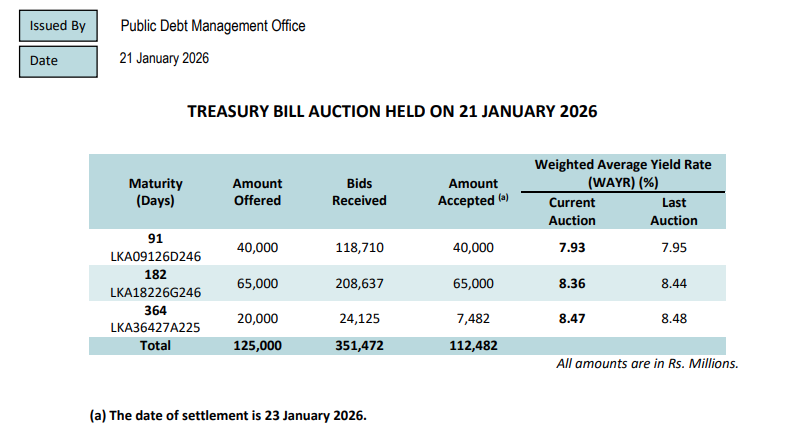Viewport: 786px width, 442px height.
Task: Click the 'Issued By' label box
Action: pos(58,26)
